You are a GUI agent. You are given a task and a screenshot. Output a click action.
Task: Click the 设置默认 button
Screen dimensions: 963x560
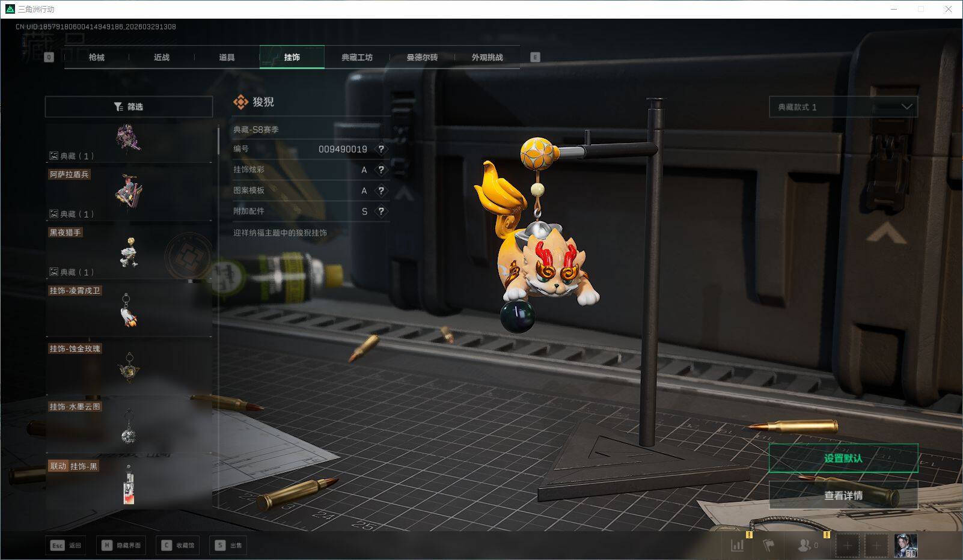click(843, 458)
